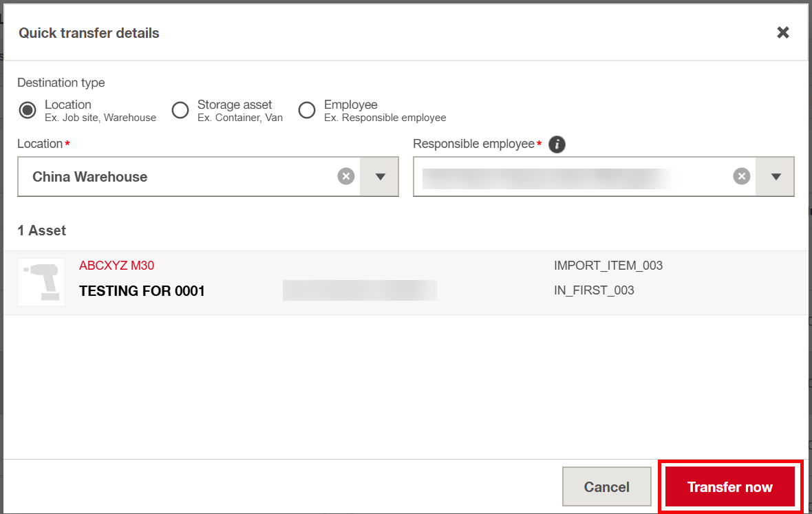Select the Employee destination type option
This screenshot has height=514, width=812.
coord(307,110)
